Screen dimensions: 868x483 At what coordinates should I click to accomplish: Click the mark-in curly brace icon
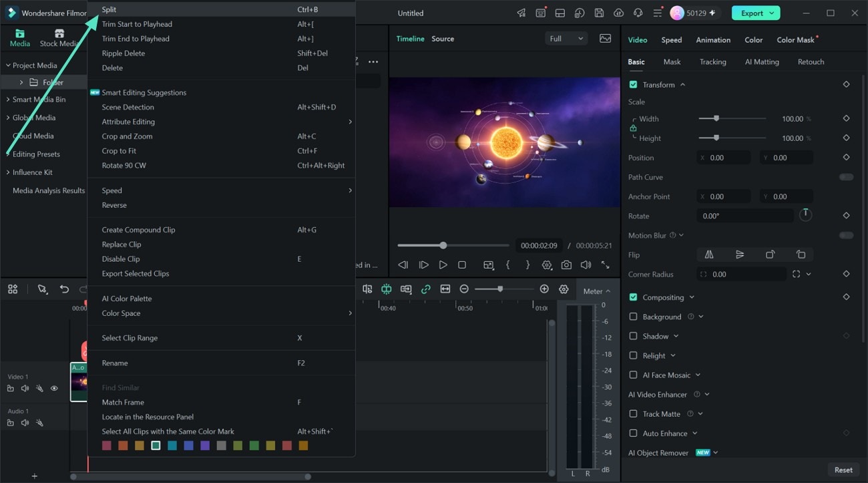508,265
